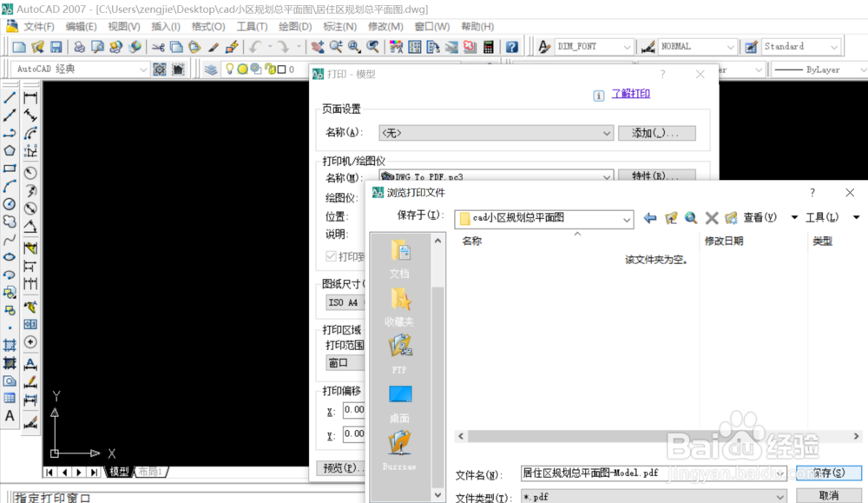
Task: Click the 保存(S) button
Action: coord(829,473)
